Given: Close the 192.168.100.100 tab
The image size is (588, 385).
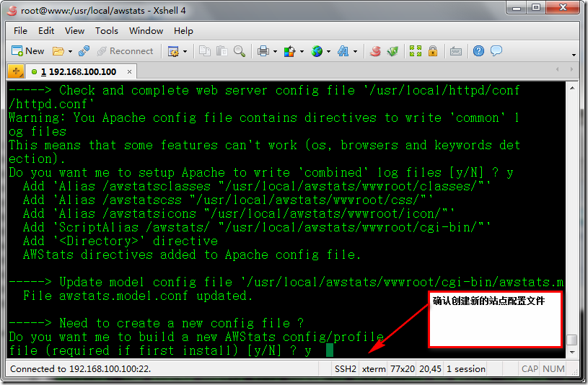Looking at the screenshot, I should click(129, 71).
